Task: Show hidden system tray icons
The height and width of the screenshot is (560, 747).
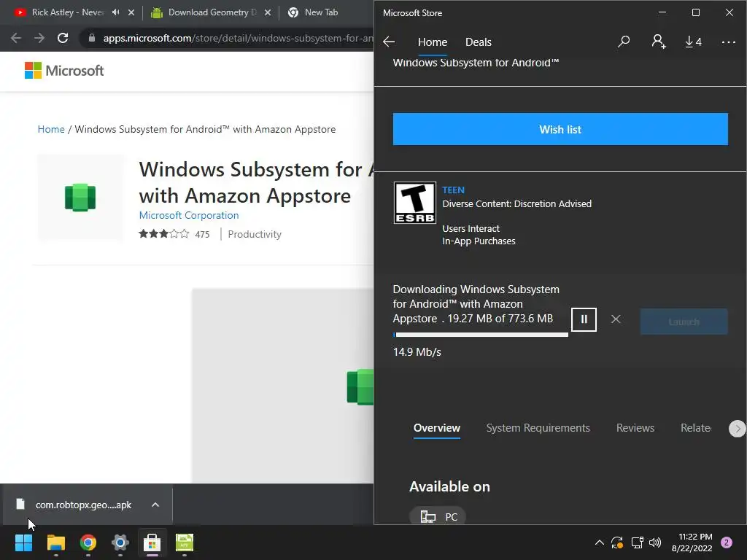Action: [600, 542]
